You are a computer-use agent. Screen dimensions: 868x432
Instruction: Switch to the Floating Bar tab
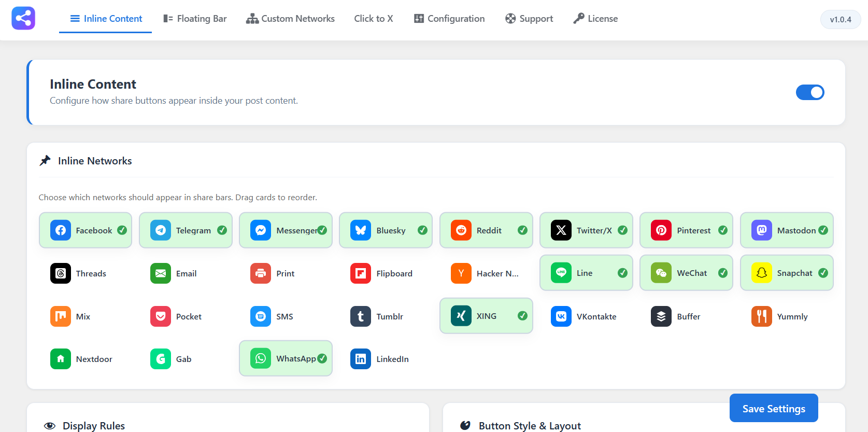195,19
